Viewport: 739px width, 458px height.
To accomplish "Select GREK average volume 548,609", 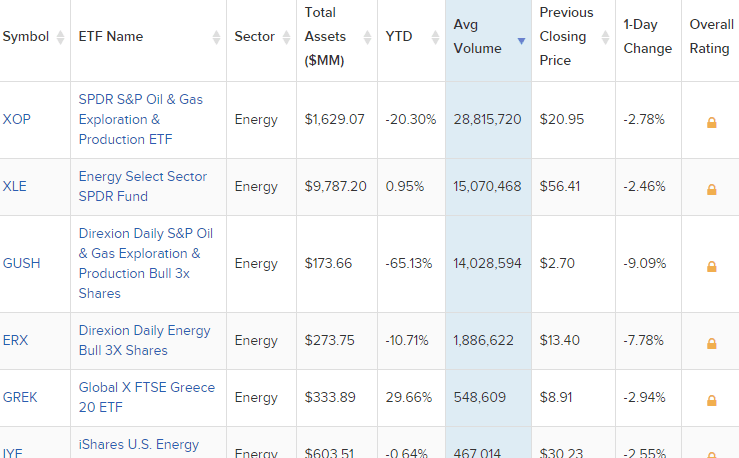I will (x=479, y=397).
